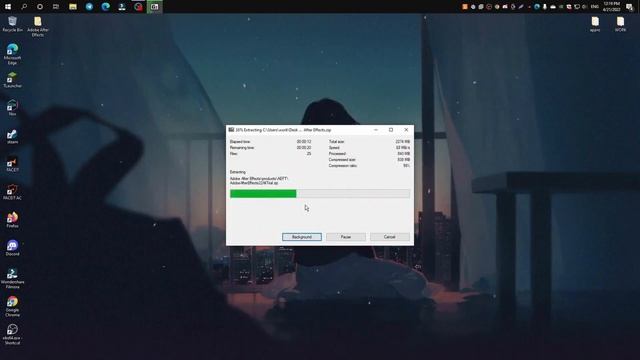Image resolution: width=640 pixels, height=360 pixels.
Task: Pause the extraction
Action: pos(346,237)
